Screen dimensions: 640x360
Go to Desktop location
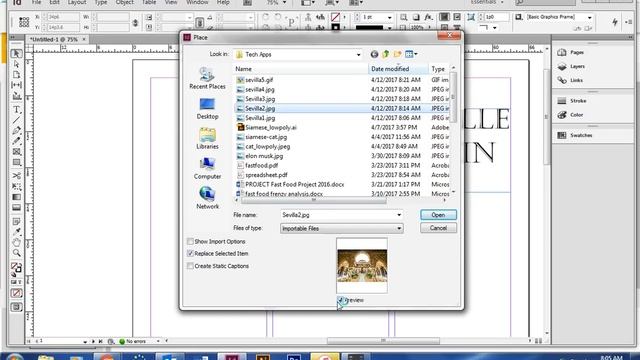tap(207, 109)
